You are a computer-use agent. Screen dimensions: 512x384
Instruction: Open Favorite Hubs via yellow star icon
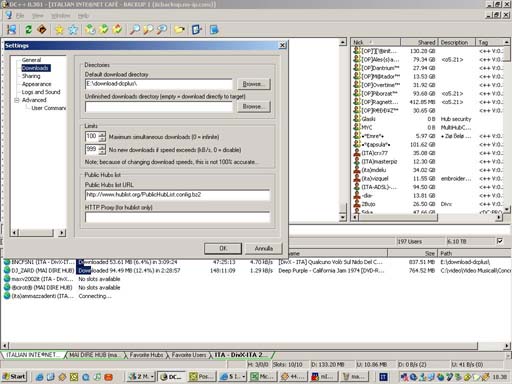pyautogui.click(x=59, y=30)
